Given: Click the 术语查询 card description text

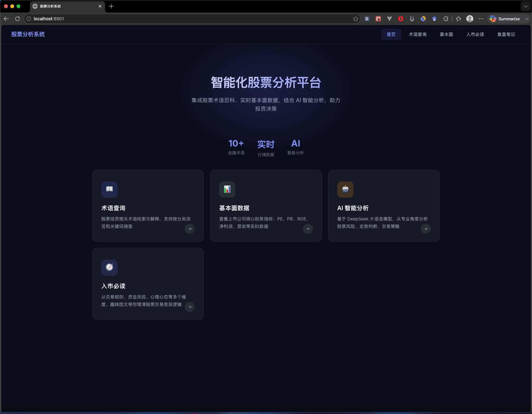Looking at the screenshot, I should (146, 223).
